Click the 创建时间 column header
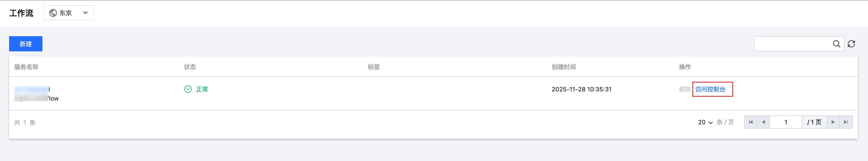 [563, 67]
